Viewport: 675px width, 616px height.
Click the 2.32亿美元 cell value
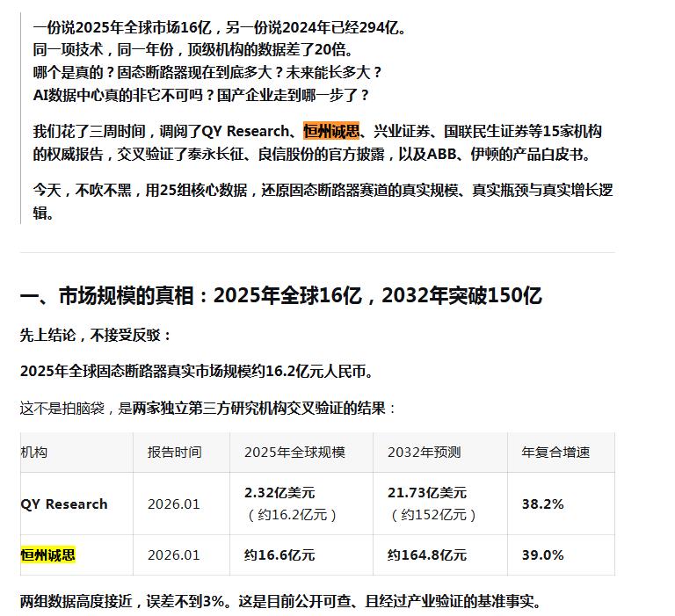coord(279,492)
